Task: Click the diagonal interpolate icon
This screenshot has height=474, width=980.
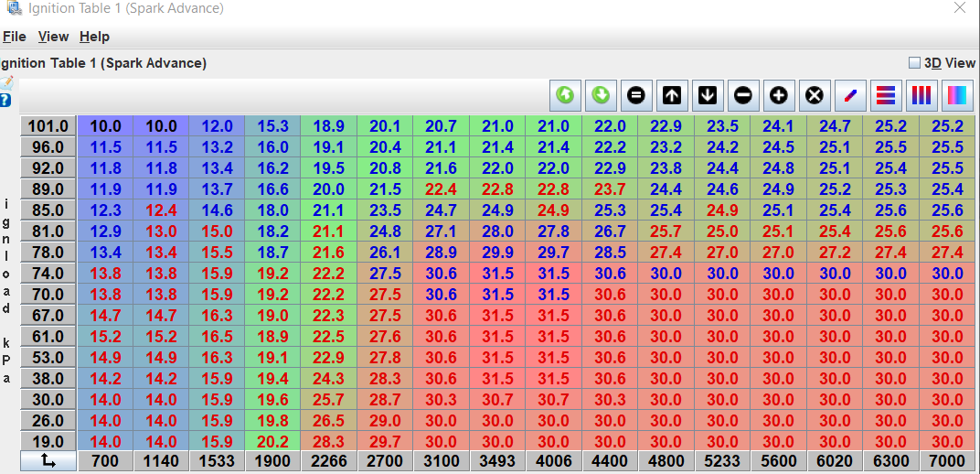Action: pyautogui.click(x=849, y=95)
